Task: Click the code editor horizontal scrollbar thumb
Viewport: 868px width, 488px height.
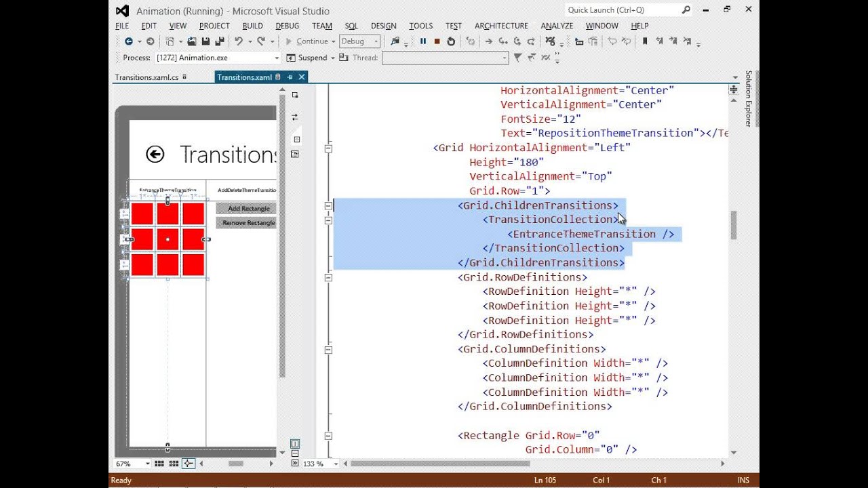Action: click(440, 464)
